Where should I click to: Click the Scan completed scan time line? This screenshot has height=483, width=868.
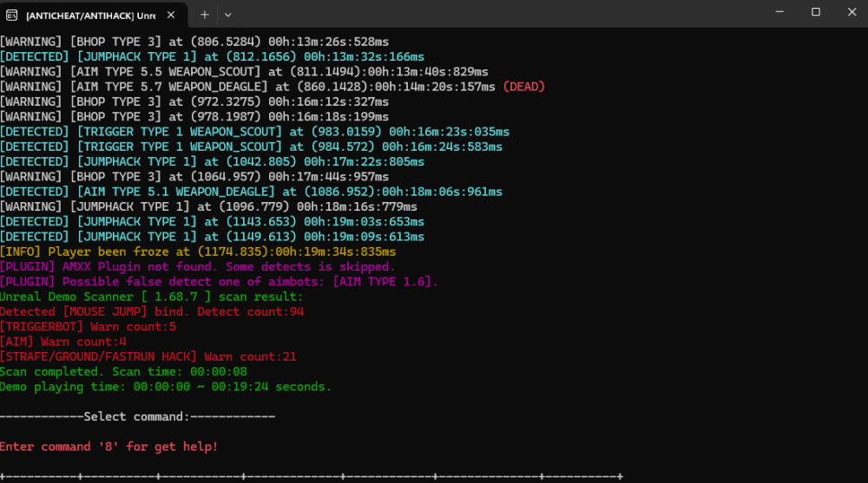123,371
